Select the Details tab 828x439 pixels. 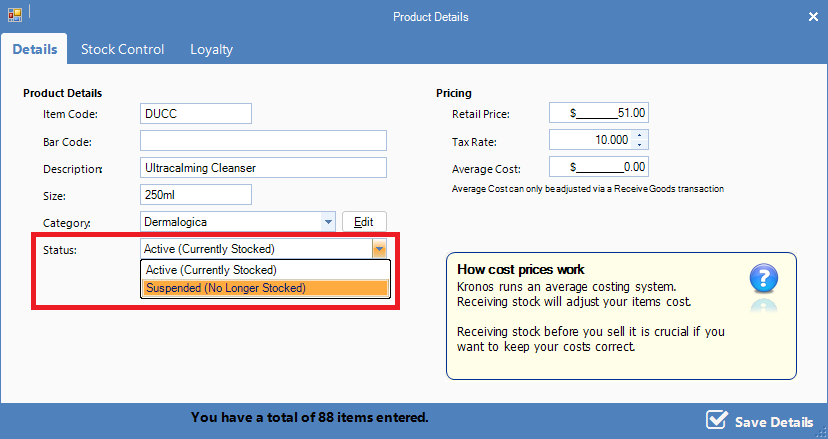coord(34,49)
